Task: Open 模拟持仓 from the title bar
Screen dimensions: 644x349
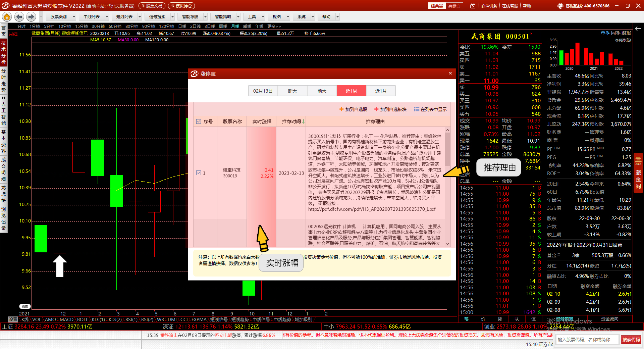Action: coord(181,6)
